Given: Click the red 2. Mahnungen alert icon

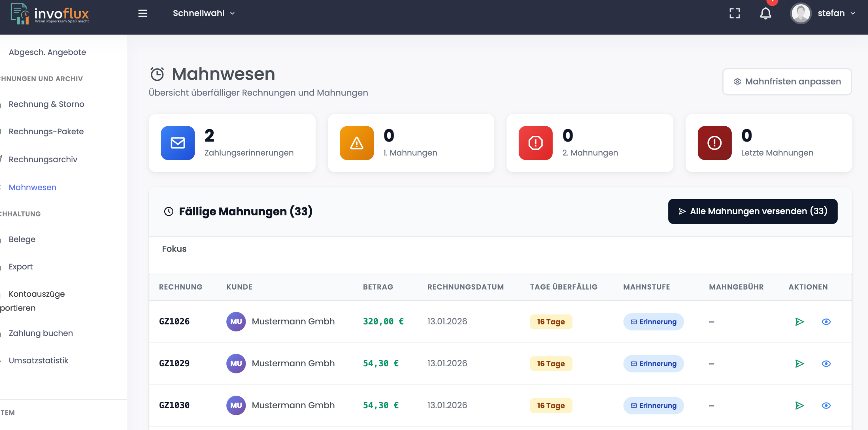Looking at the screenshot, I should click(x=535, y=143).
